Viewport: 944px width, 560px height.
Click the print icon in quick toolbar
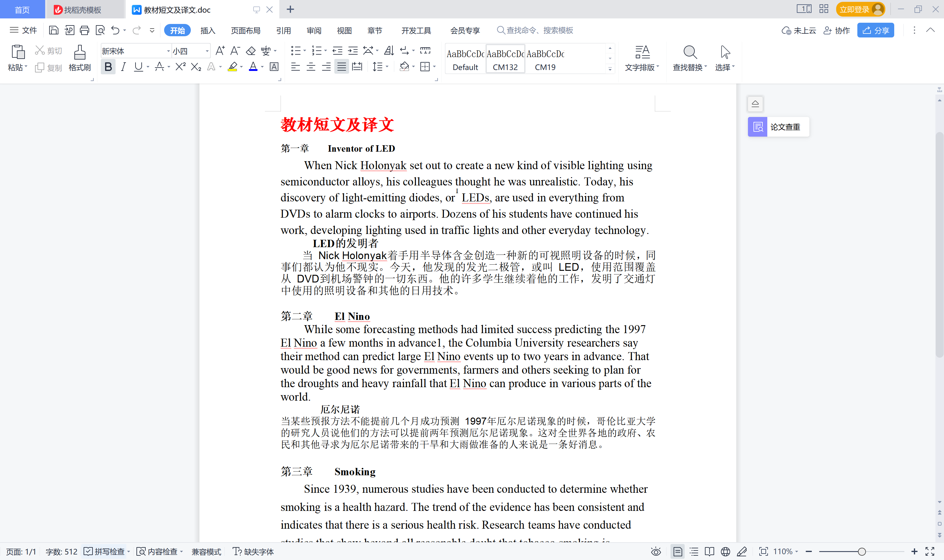pyautogui.click(x=85, y=30)
